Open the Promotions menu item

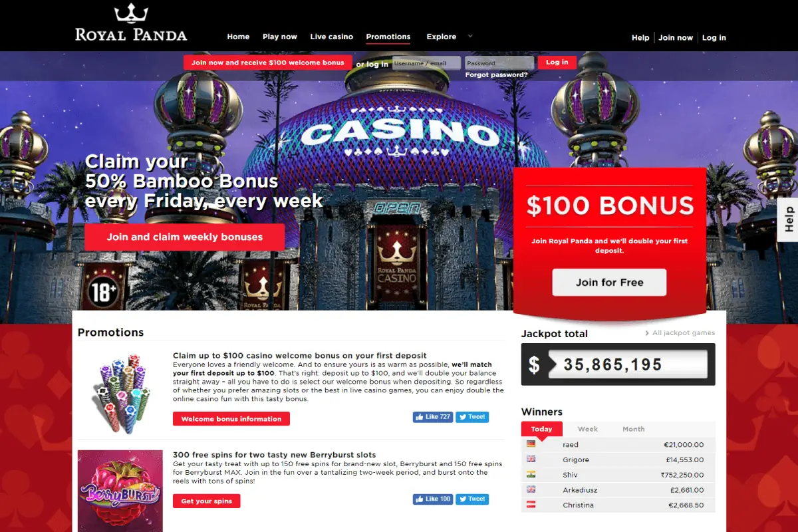point(388,37)
